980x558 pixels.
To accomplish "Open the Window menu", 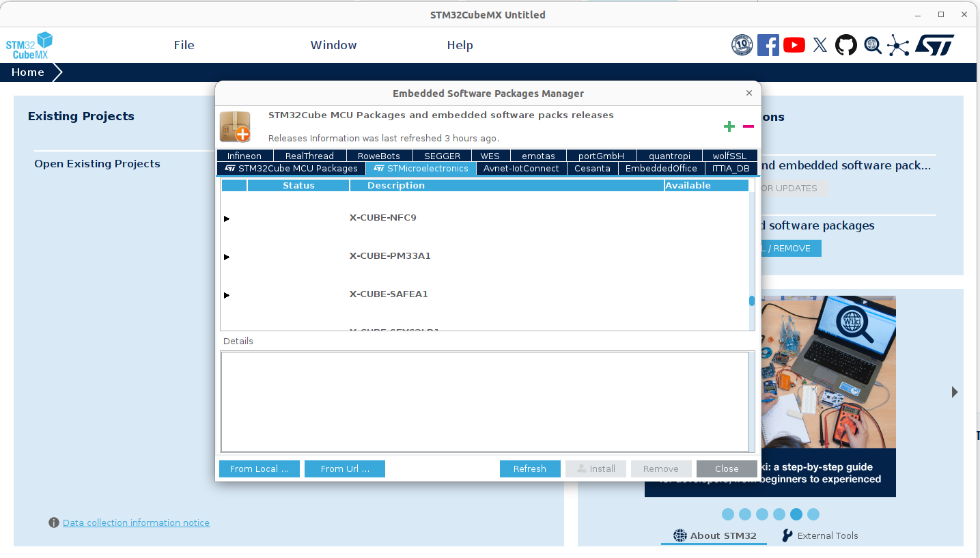I will point(333,45).
